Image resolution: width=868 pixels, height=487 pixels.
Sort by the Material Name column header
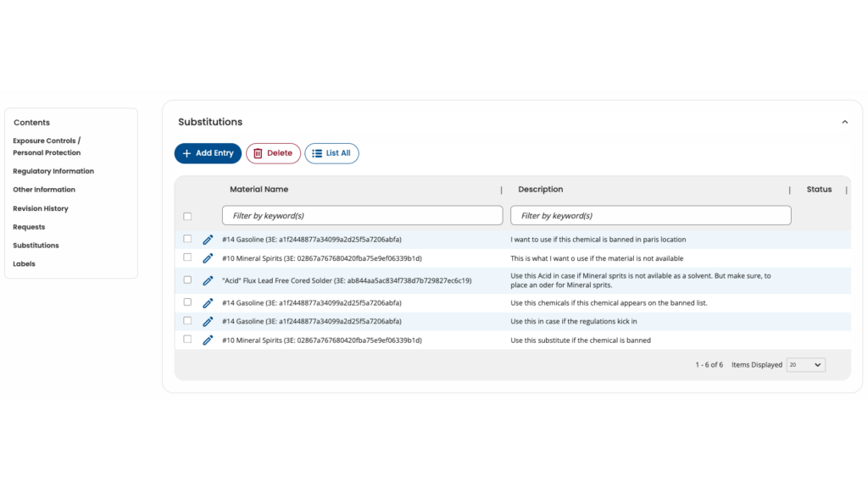[259, 189]
